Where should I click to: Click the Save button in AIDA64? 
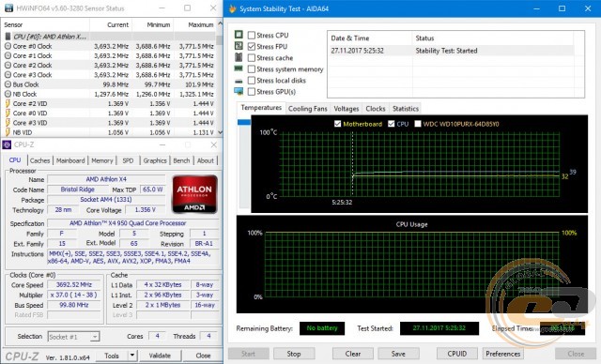398,354
